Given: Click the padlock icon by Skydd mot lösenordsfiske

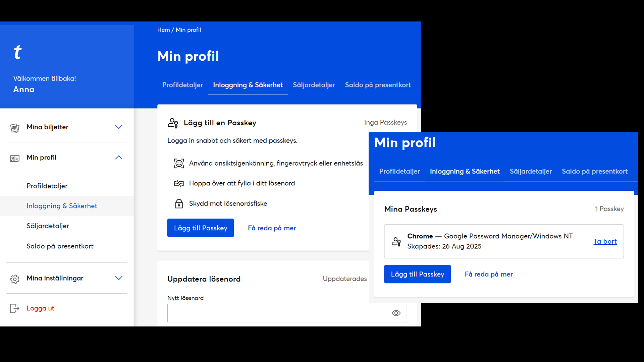Looking at the screenshot, I should tap(179, 204).
